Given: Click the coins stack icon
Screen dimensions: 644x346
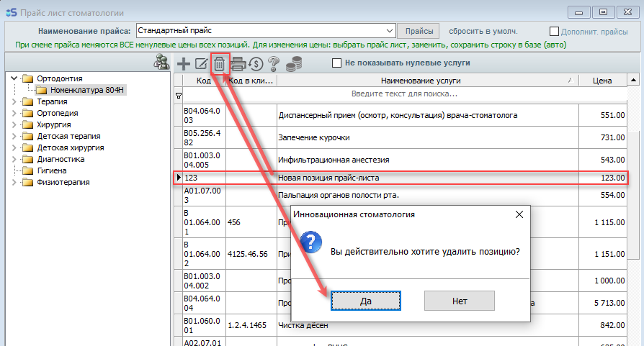Looking at the screenshot, I should pos(292,63).
